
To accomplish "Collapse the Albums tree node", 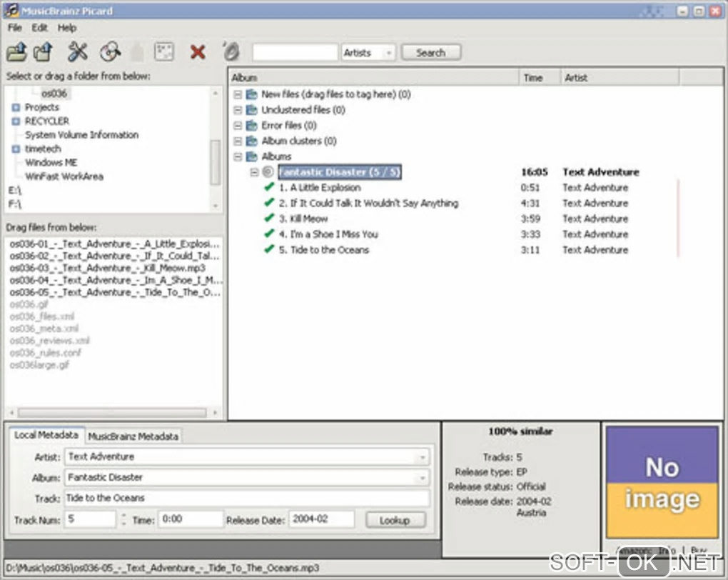I will tap(238, 156).
